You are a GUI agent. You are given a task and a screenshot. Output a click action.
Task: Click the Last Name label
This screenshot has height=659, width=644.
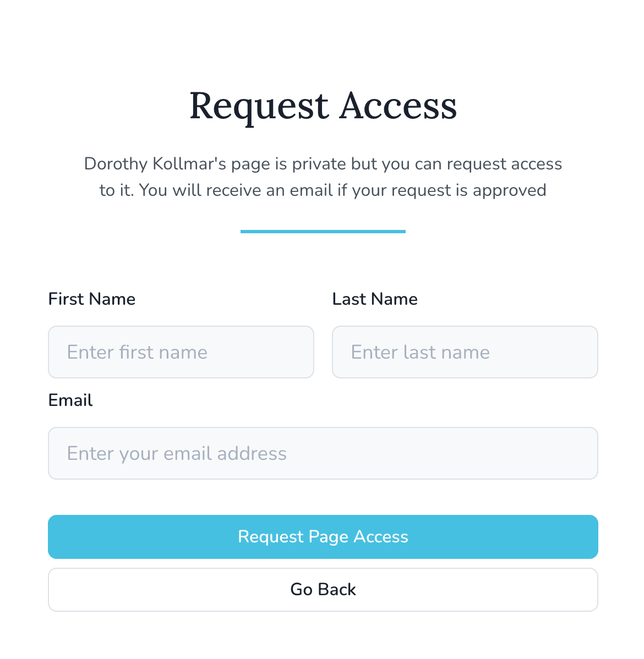(x=375, y=299)
